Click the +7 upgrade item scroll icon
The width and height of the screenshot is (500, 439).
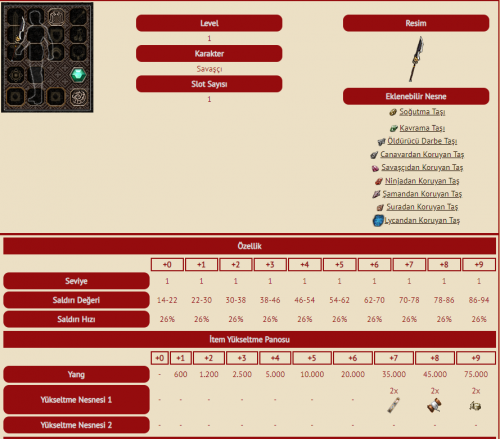pyautogui.click(x=394, y=405)
